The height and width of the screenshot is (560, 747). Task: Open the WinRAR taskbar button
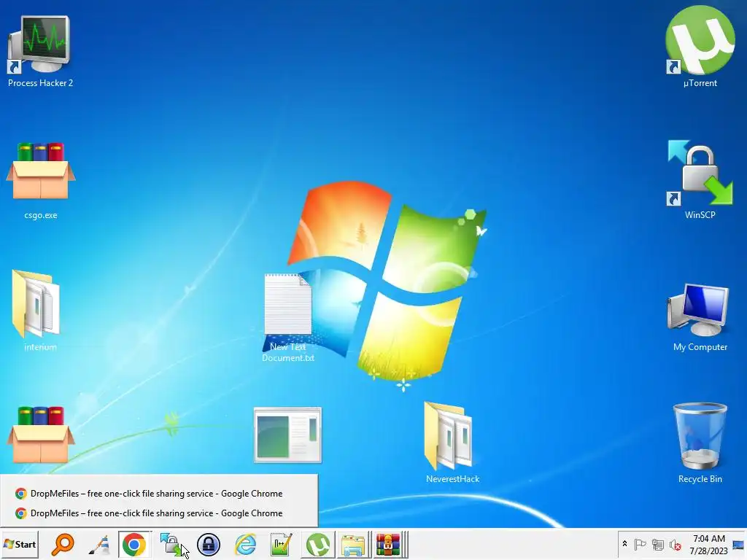[x=390, y=544]
